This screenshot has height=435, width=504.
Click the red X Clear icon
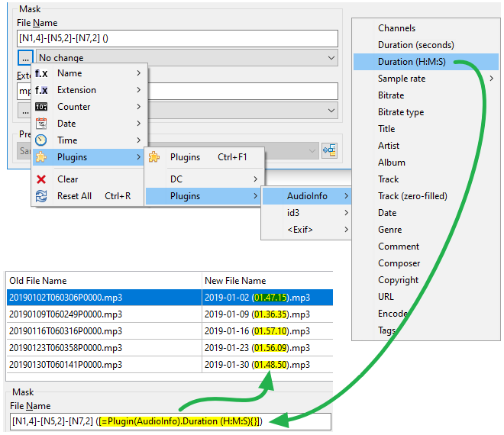[41, 179]
